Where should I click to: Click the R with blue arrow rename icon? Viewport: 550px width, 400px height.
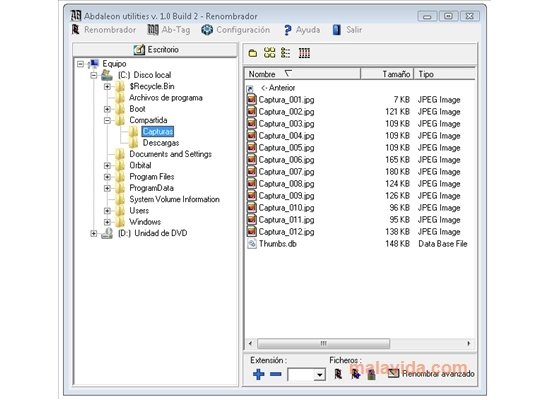point(356,374)
